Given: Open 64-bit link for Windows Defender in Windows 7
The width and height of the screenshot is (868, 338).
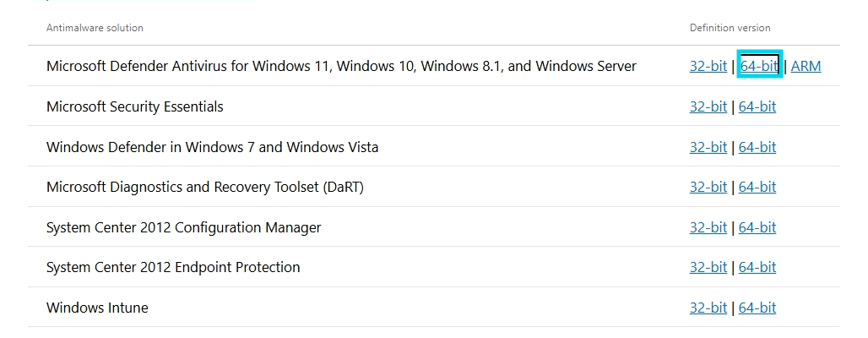Looking at the screenshot, I should pyautogui.click(x=757, y=147).
